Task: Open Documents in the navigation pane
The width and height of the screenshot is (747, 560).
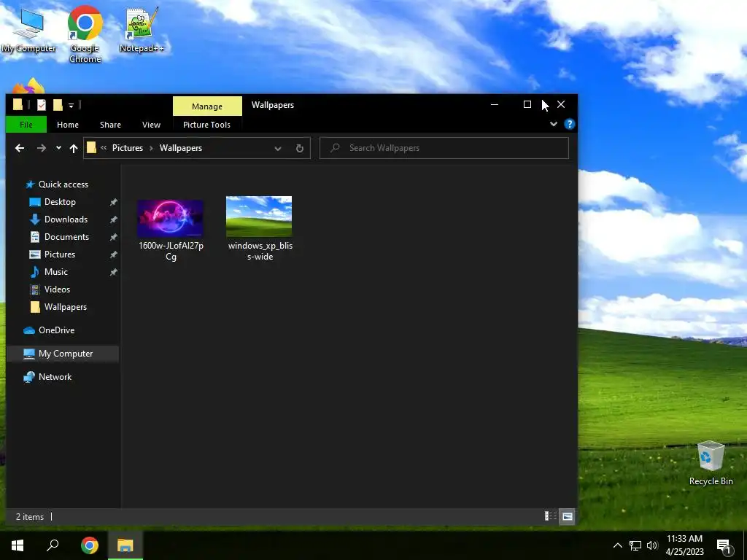Action: (66, 237)
